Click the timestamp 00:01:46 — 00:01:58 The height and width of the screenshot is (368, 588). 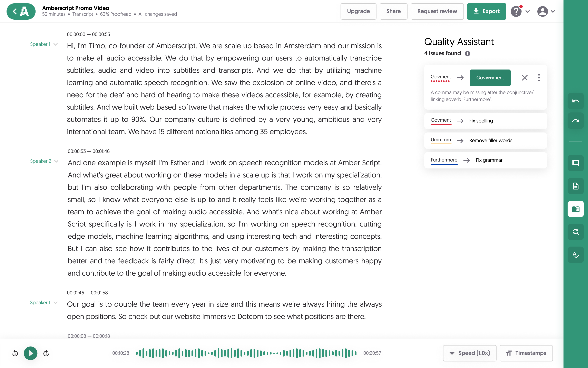pyautogui.click(x=87, y=293)
